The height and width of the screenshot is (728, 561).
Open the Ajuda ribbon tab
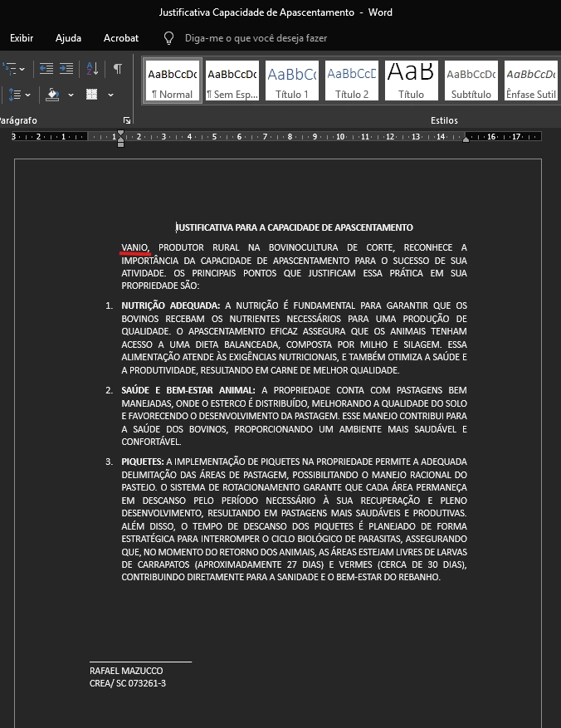pos(68,38)
